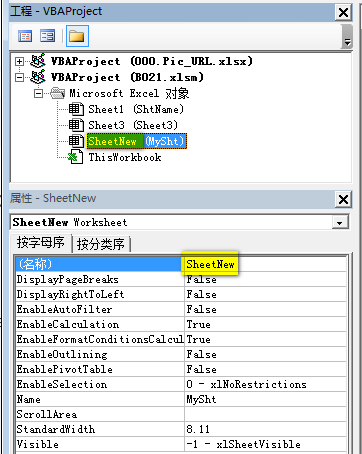Open project toolbar overflow options arrow
Screen dimensions: 362x454
coord(347,42)
